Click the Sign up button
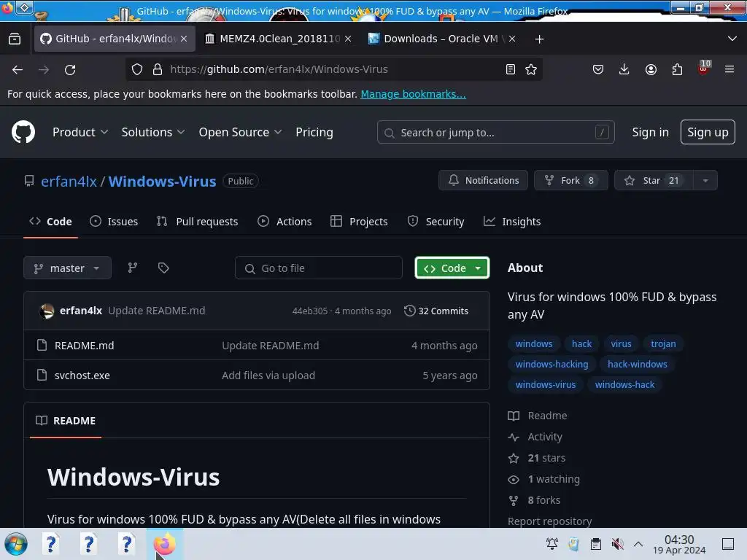747x560 pixels. (708, 132)
